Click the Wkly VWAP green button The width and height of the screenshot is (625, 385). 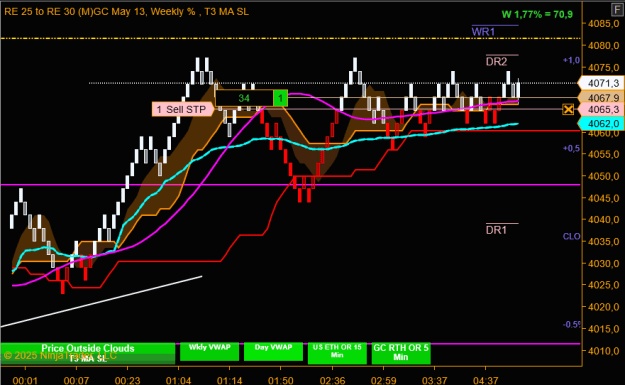tap(210, 352)
